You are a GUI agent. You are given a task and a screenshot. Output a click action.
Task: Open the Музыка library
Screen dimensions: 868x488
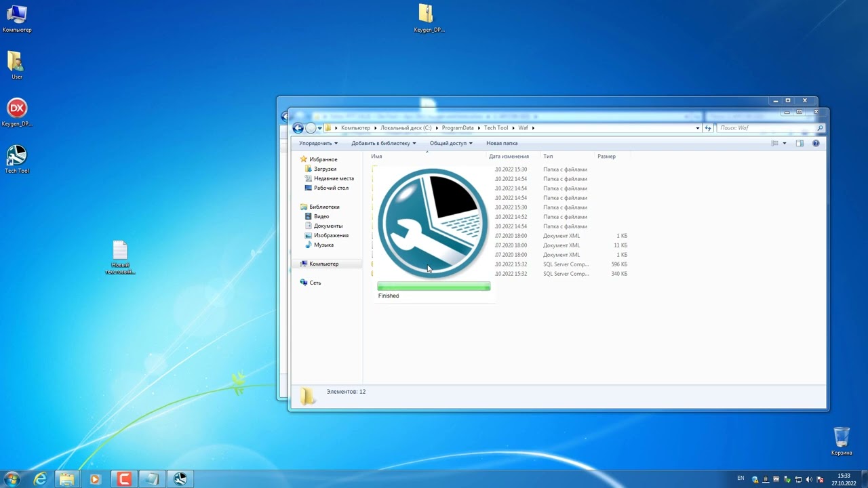pos(319,245)
